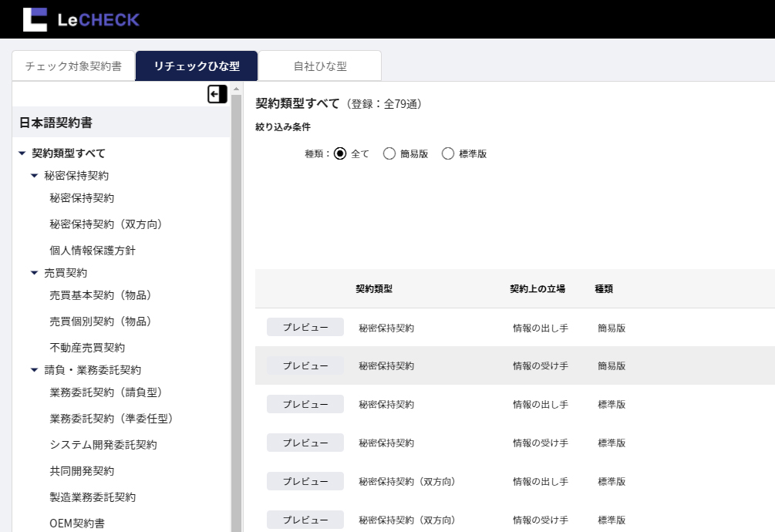Open 不動産売買契約 in tree
775x532 pixels.
click(x=87, y=348)
